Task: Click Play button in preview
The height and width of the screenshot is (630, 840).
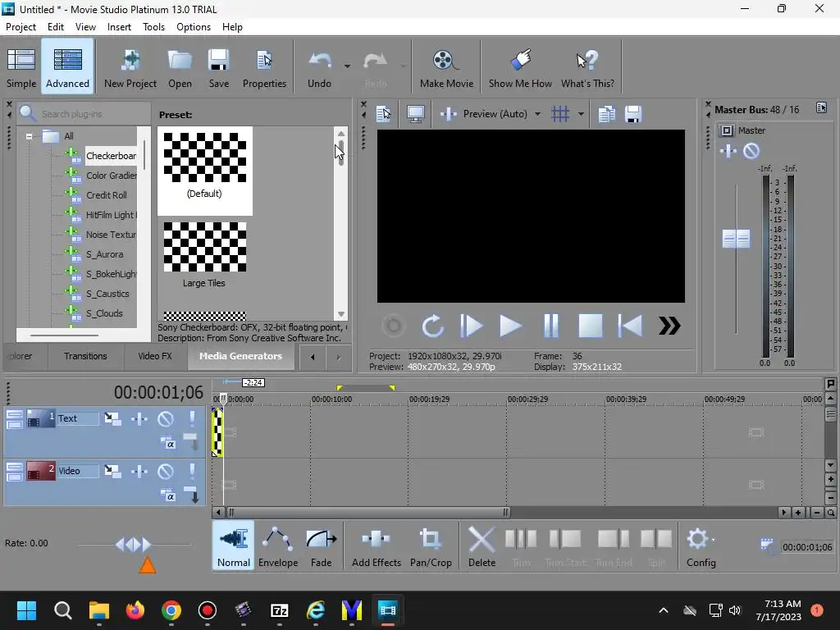Action: coord(510,326)
